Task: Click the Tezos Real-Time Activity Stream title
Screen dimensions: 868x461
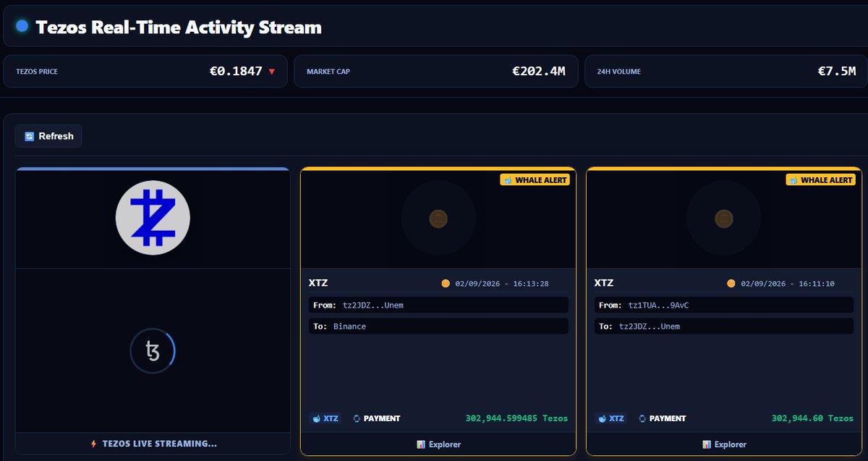Action: tap(179, 28)
